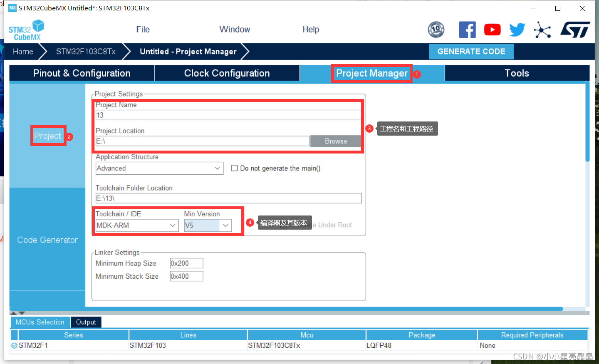Click the horizontal scrollbar of settings panel
The image size is (599, 364).
[x=286, y=309]
